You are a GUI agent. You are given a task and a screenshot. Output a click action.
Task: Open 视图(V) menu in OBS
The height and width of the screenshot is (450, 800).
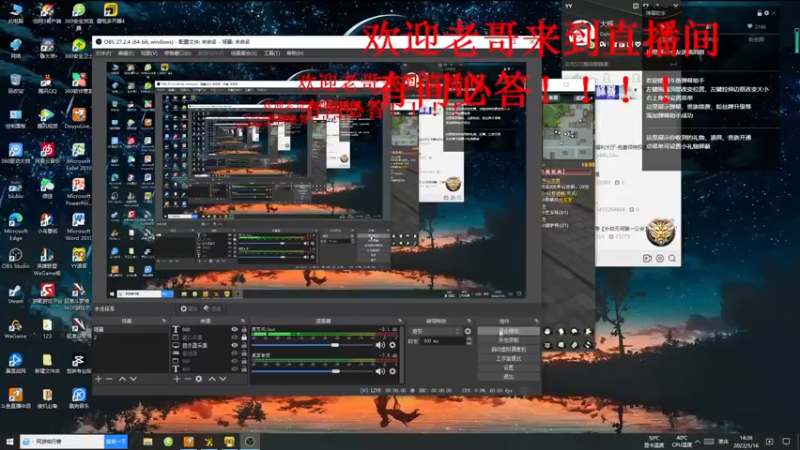click(149, 53)
